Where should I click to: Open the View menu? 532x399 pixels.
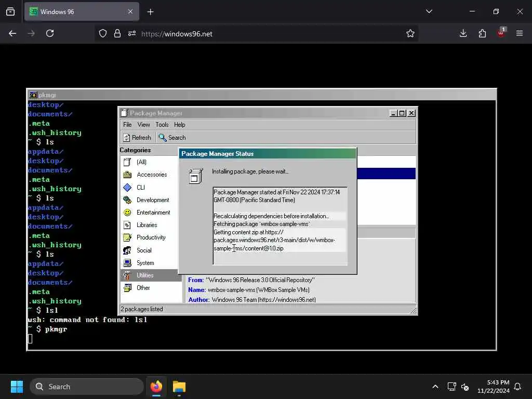(143, 125)
